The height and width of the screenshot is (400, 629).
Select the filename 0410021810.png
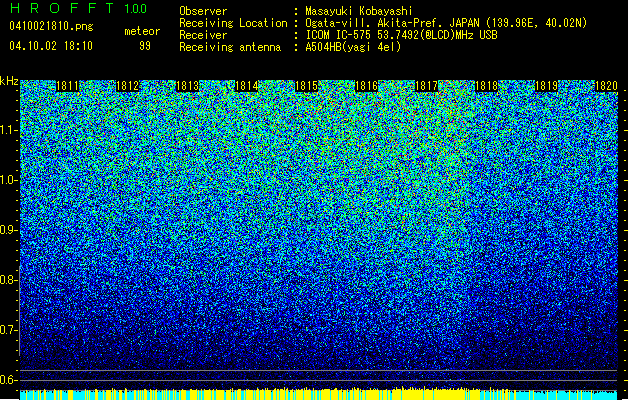point(51,27)
